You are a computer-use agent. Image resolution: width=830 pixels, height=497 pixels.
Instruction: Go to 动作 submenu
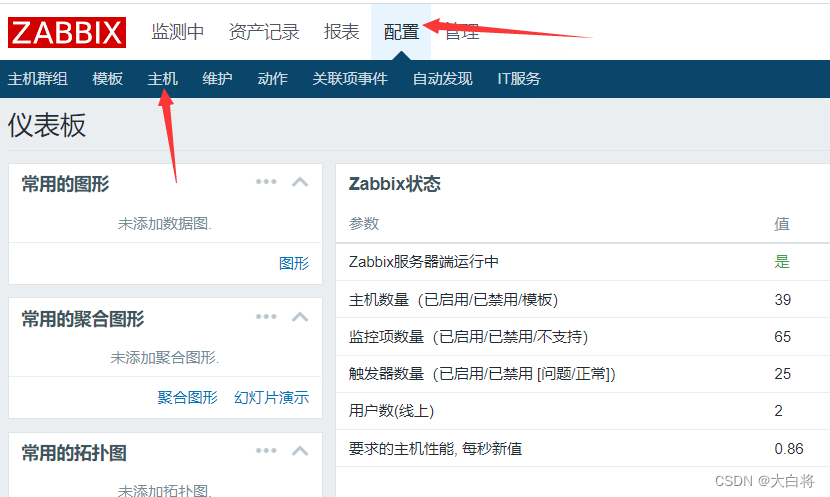pos(273,79)
